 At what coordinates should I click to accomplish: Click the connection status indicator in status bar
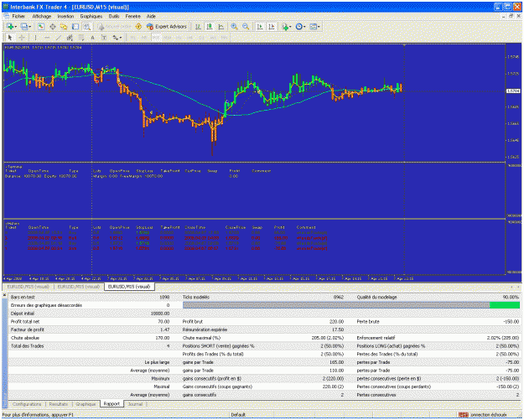pos(483,415)
